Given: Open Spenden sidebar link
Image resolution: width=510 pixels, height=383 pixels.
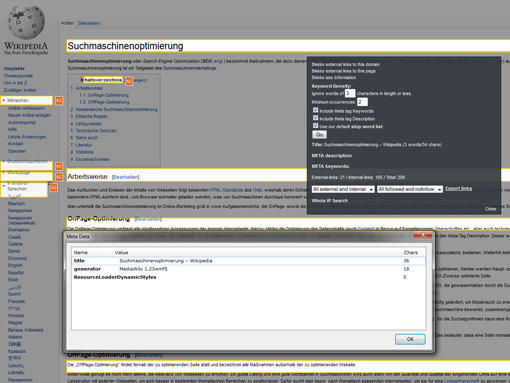Looking at the screenshot, I should tap(17, 151).
